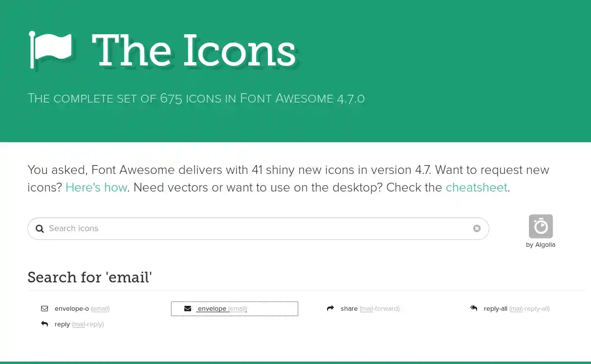
Task: Focus the Search icons input field
Action: (x=254, y=229)
